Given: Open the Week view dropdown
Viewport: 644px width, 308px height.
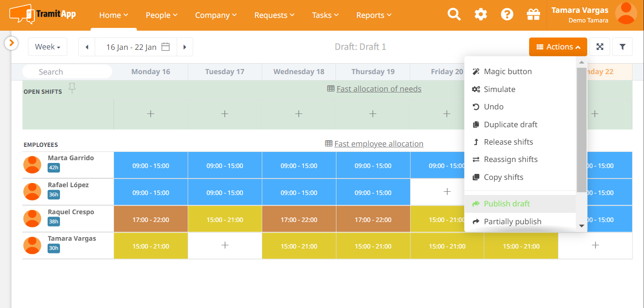Looking at the screenshot, I should click(48, 47).
